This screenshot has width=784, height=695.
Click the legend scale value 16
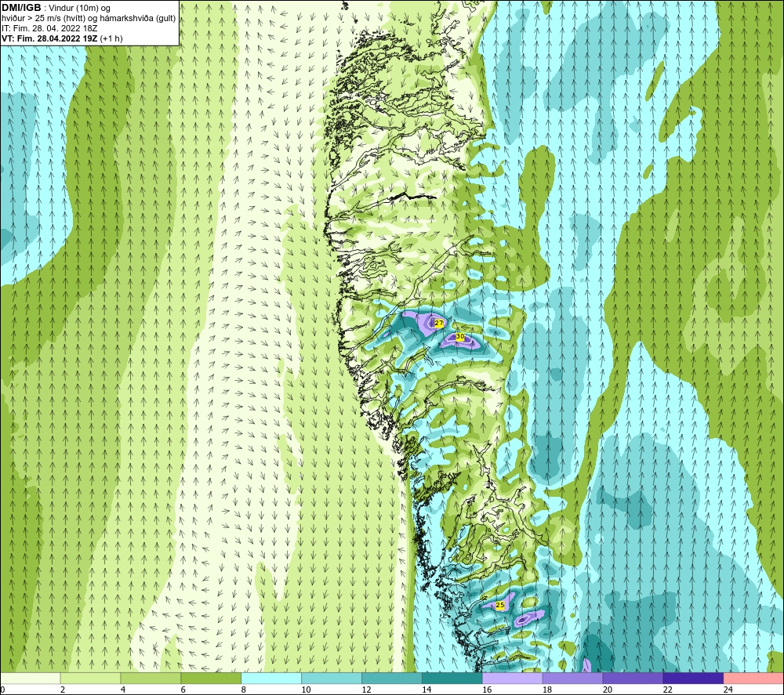487,690
